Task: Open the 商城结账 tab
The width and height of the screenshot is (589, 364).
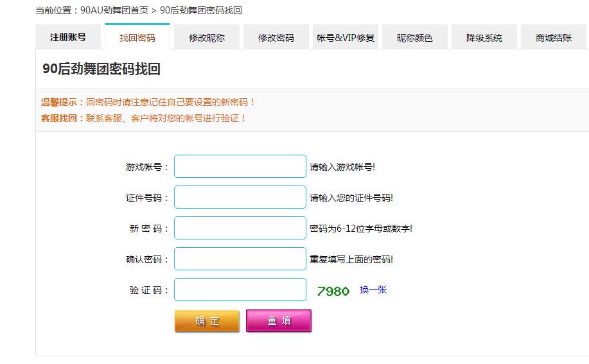Action: [554, 37]
